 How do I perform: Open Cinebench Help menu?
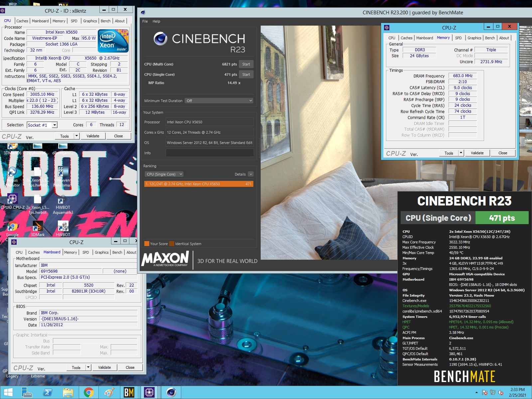[156, 21]
